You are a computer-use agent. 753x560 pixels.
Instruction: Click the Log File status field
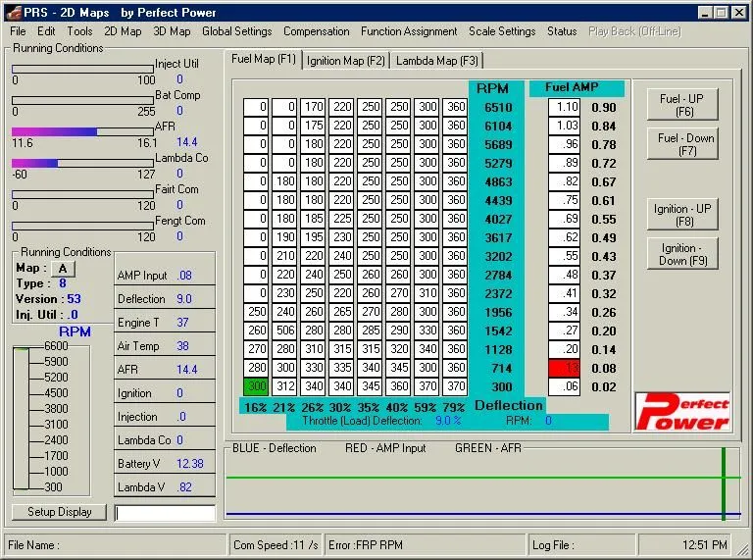[x=581, y=545]
